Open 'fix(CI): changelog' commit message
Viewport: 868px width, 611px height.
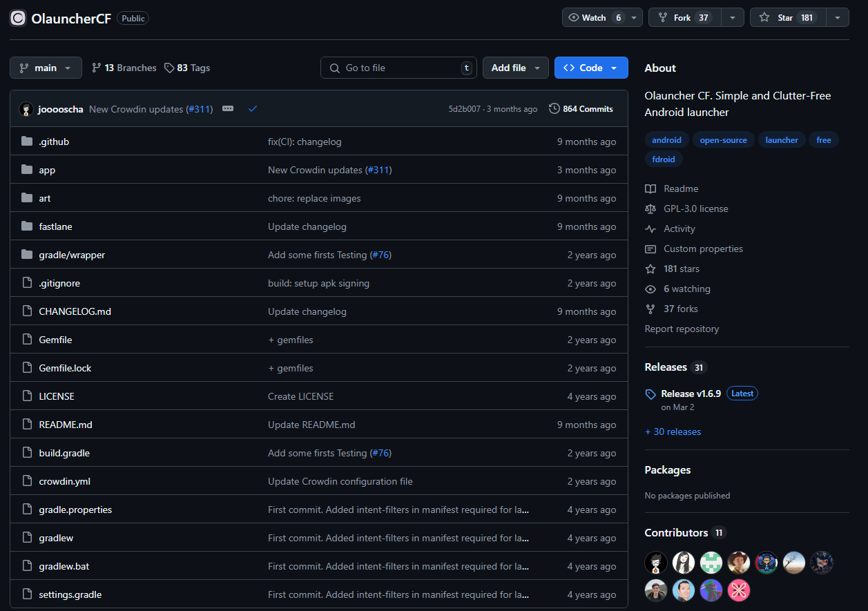click(x=305, y=142)
